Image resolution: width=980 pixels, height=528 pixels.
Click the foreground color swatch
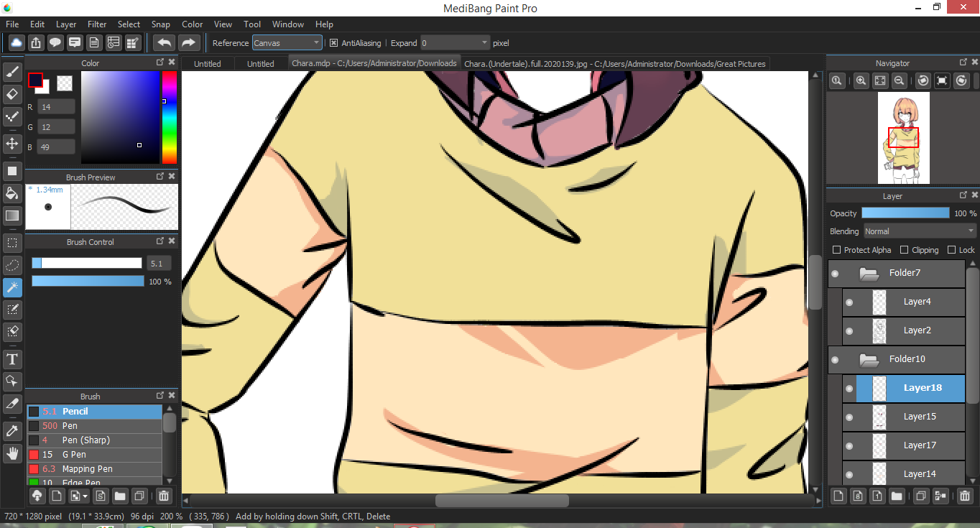click(x=35, y=80)
